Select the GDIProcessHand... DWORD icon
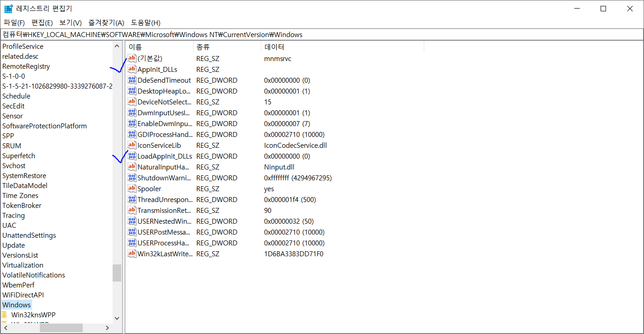This screenshot has width=644, height=334. 132,134
